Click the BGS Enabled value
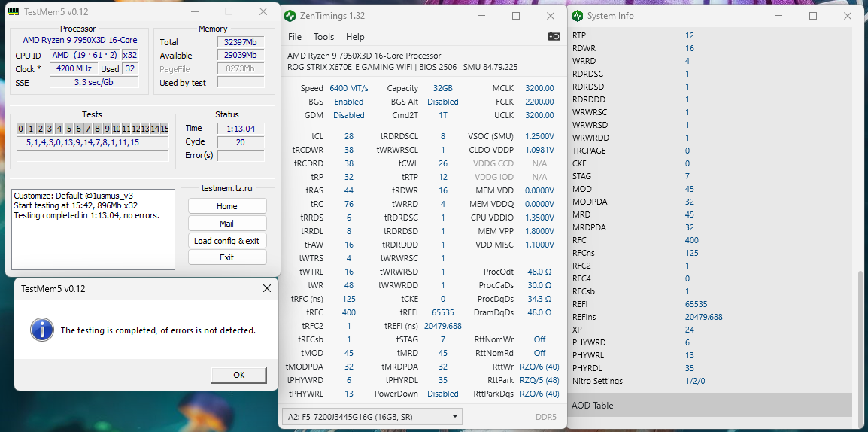 (x=349, y=102)
